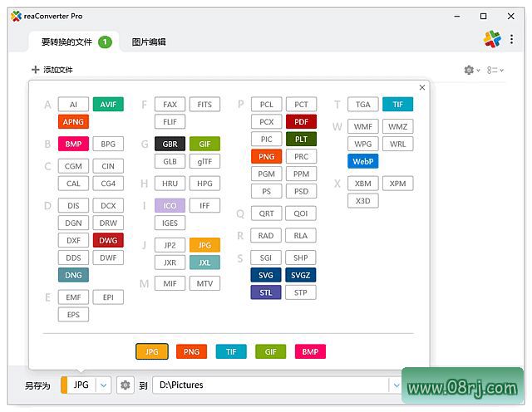Open the gear settings dropdown at top right
The width and height of the screenshot is (532, 412).
(471, 71)
